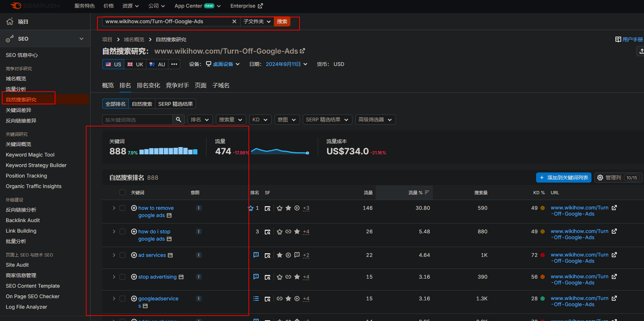Tick checkbox for 'how to remove google ads'
The height and width of the screenshot is (321, 644).
pyautogui.click(x=122, y=208)
